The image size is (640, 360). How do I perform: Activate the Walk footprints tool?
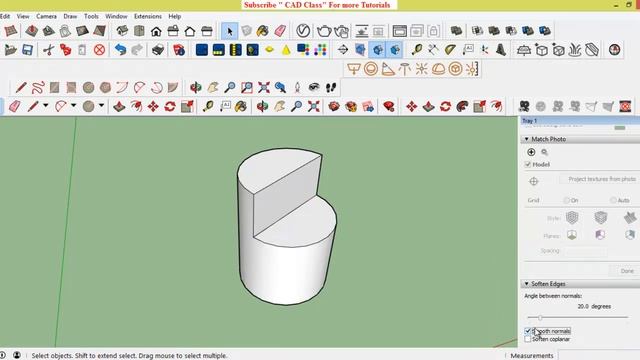pos(331,87)
